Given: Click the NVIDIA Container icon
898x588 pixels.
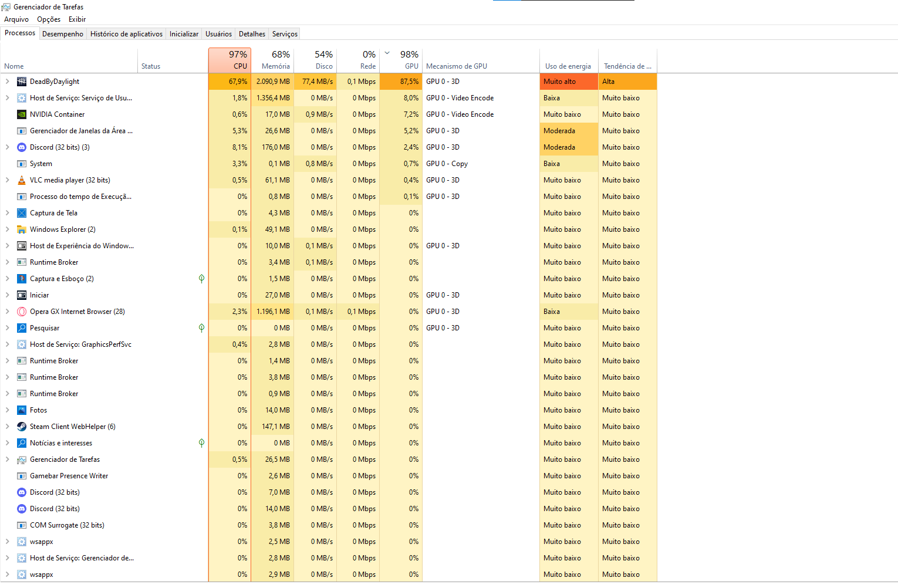Looking at the screenshot, I should (x=22, y=114).
